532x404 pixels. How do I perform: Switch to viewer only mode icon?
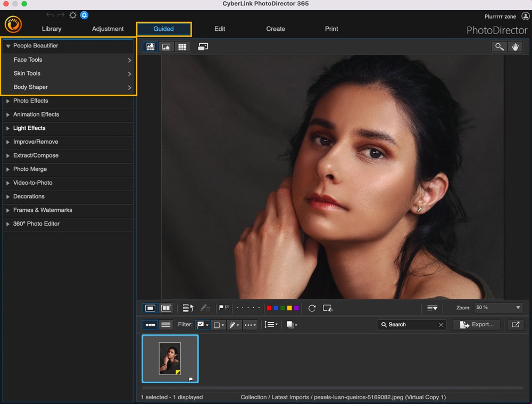tap(166, 46)
